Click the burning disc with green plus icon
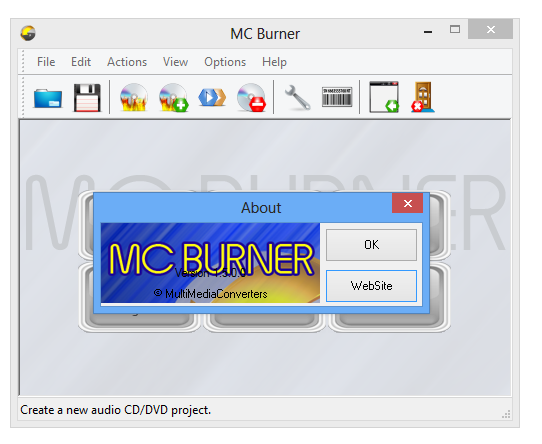 pyautogui.click(x=174, y=98)
